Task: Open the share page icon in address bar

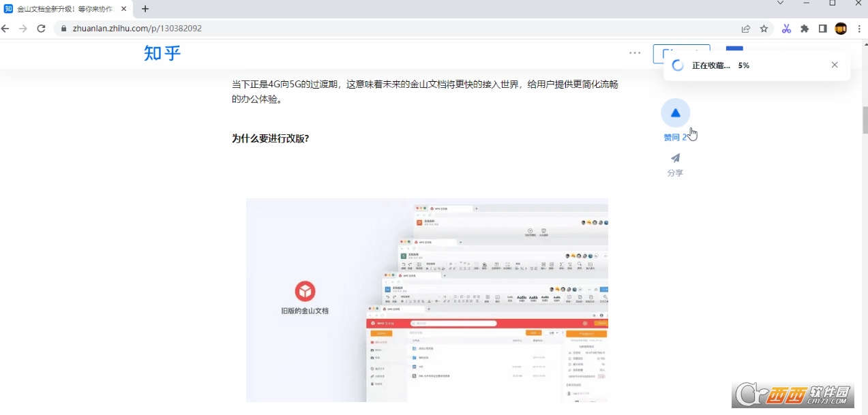Action: [746, 29]
